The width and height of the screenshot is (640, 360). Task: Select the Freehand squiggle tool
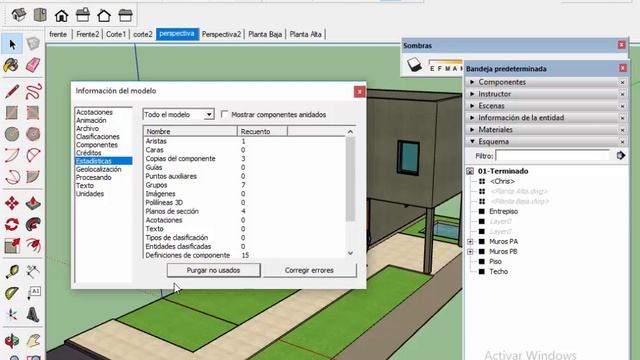(33, 91)
